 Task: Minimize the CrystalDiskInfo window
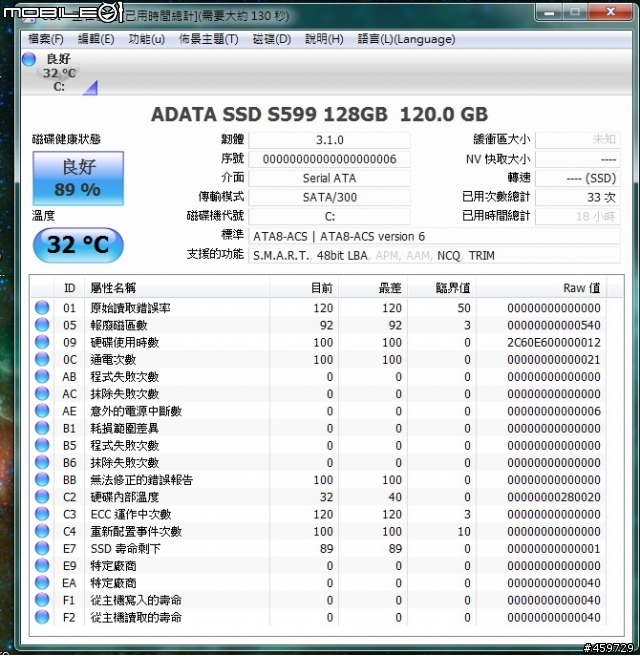(549, 12)
